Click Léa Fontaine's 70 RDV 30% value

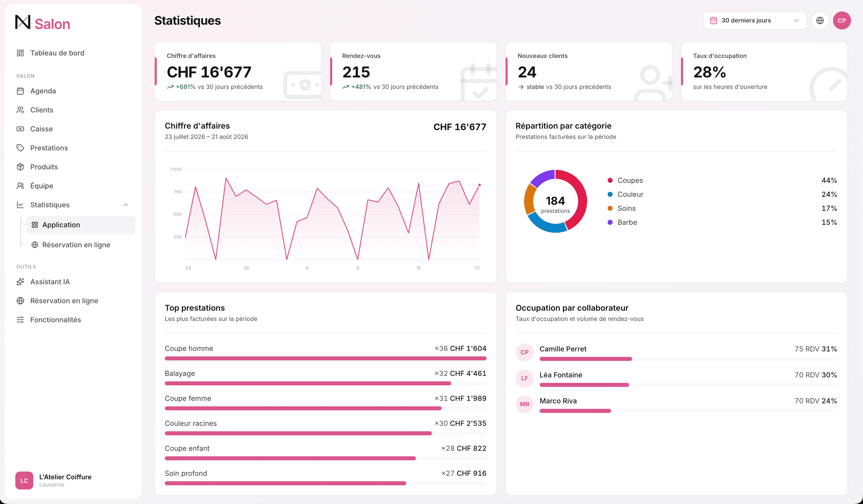[815, 375]
